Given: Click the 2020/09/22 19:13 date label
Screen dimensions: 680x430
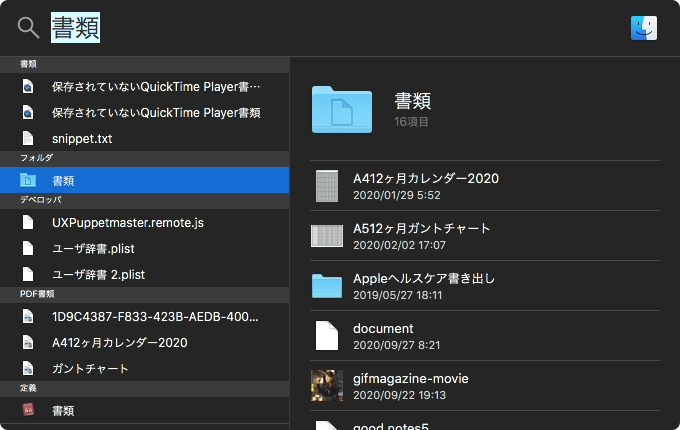Looking at the screenshot, I should [x=399, y=395].
